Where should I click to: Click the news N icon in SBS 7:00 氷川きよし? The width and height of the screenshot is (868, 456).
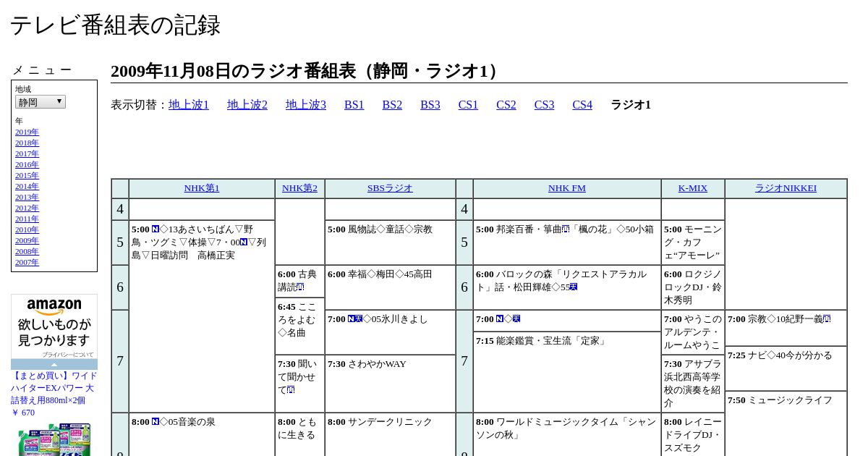coord(352,319)
